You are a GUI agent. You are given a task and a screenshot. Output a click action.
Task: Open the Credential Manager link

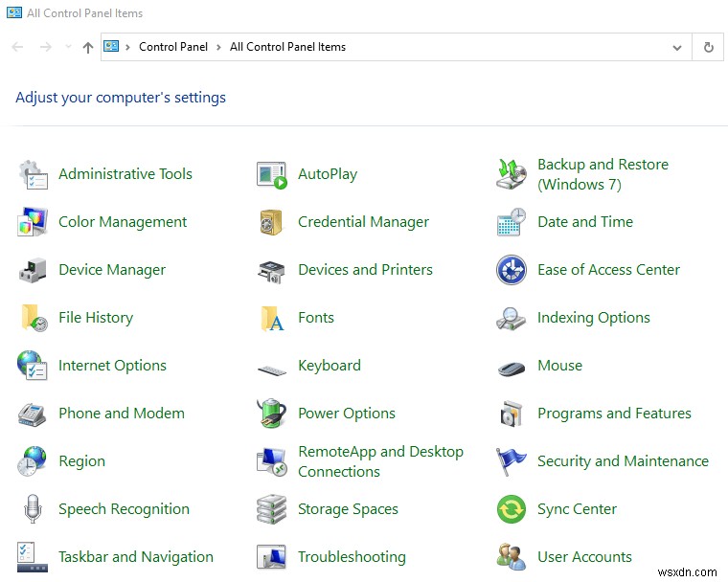point(364,222)
